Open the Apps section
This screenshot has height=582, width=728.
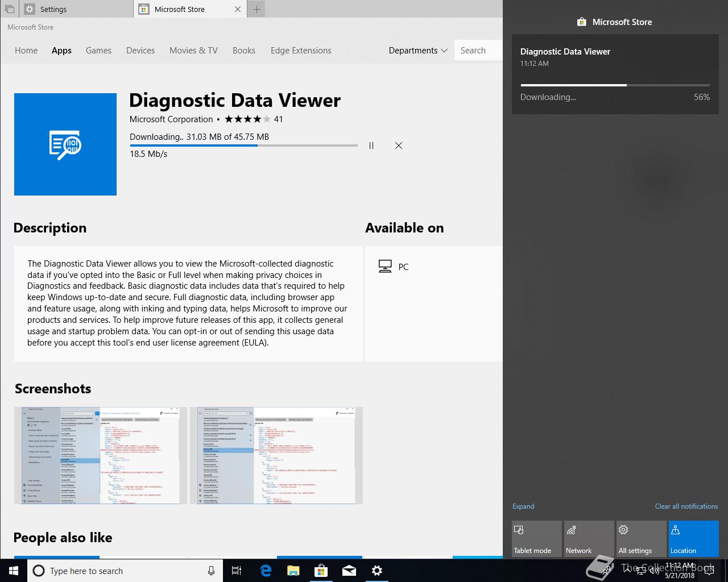click(61, 51)
